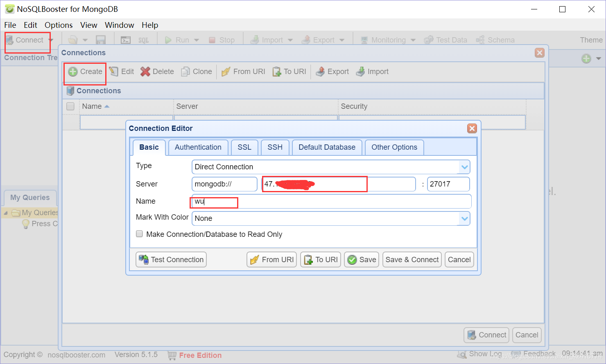Click To URI in Connections toolbar

289,72
